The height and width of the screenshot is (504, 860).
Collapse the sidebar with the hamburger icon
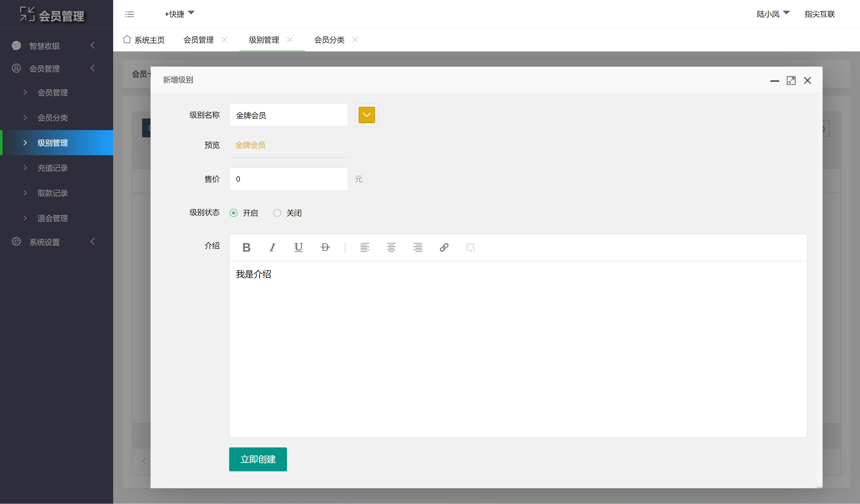coord(129,14)
